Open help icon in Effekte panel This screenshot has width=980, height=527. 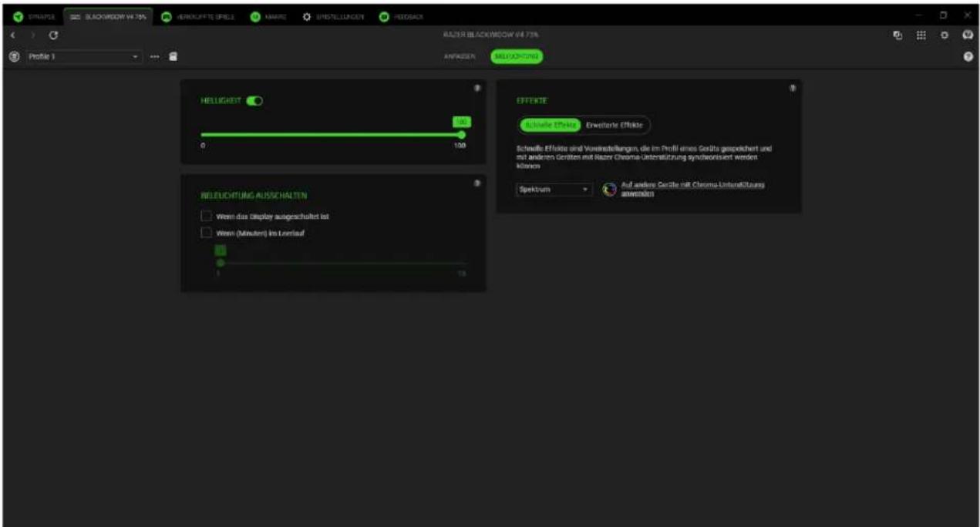pyautogui.click(x=793, y=88)
